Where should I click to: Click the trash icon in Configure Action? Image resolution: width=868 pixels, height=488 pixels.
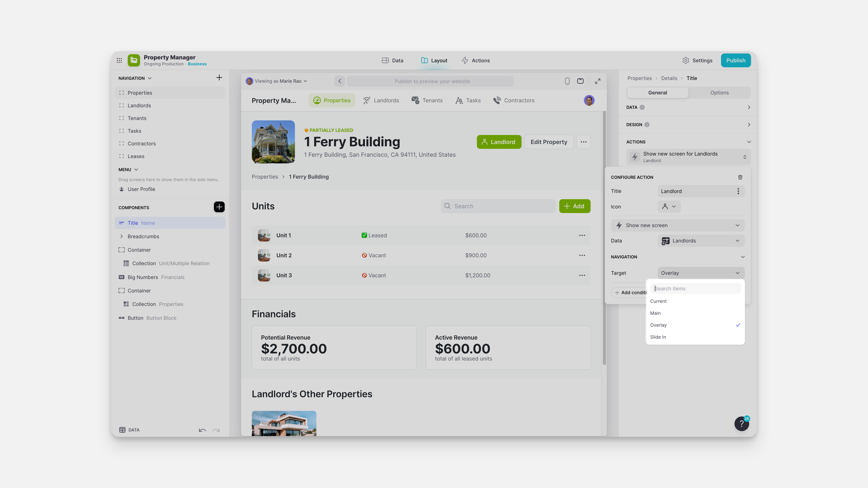[x=740, y=177]
